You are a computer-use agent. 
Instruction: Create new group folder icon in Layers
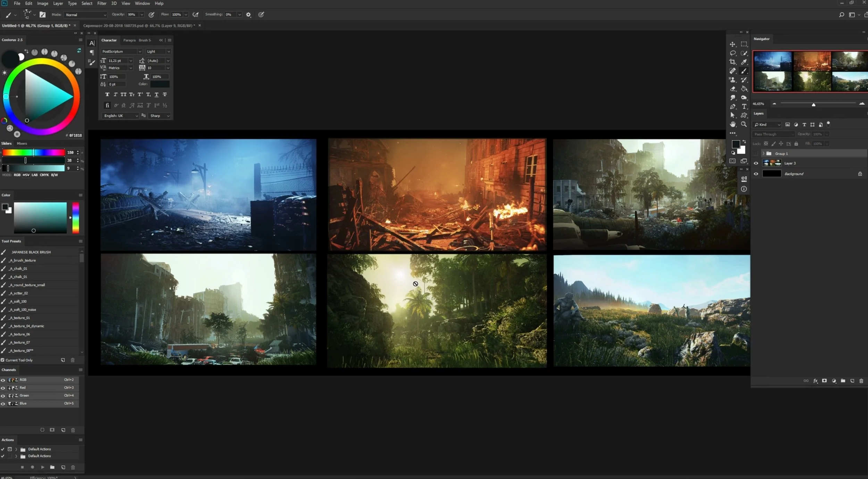pyautogui.click(x=843, y=381)
